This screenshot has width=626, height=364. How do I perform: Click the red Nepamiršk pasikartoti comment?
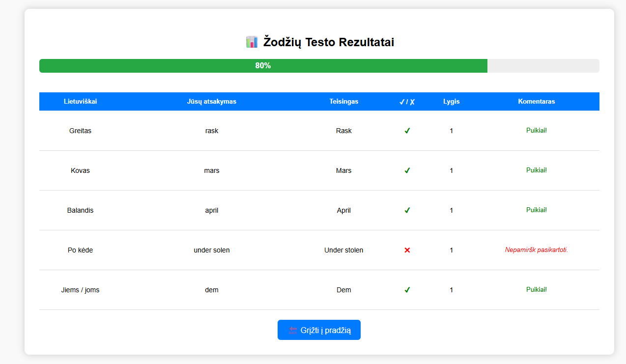(x=536, y=250)
